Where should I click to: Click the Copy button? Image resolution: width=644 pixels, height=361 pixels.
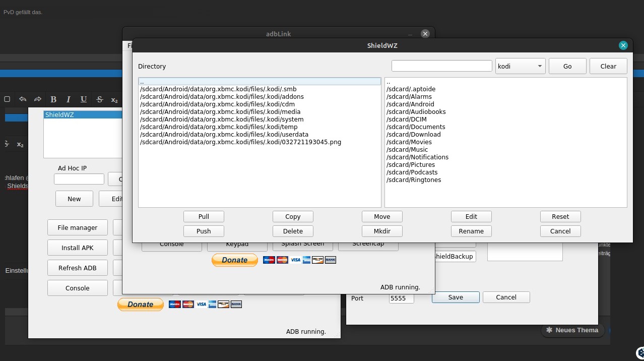coord(293,216)
